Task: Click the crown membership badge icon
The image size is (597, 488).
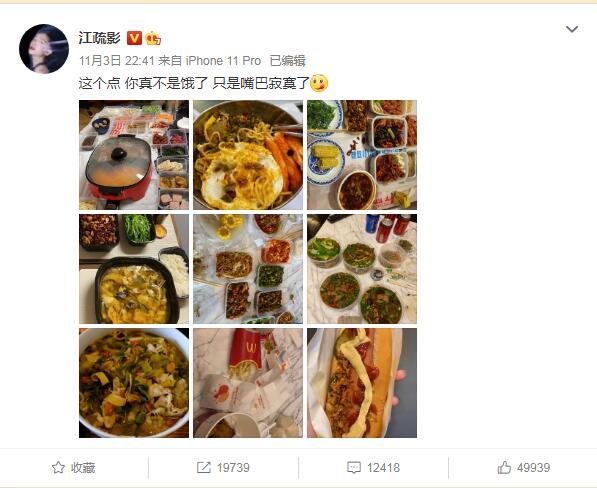Action: [153, 38]
